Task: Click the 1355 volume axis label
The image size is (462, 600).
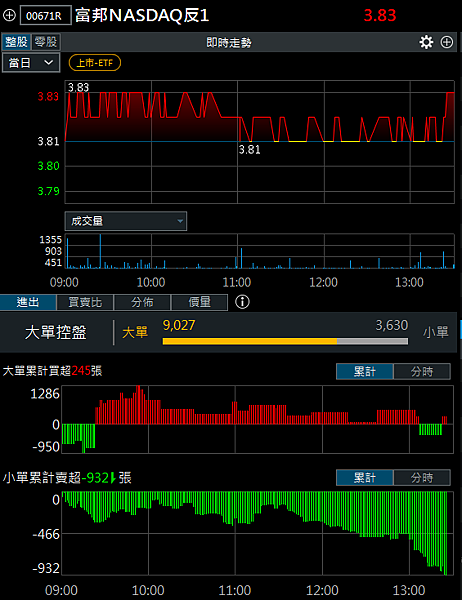Action: [x=51, y=240]
